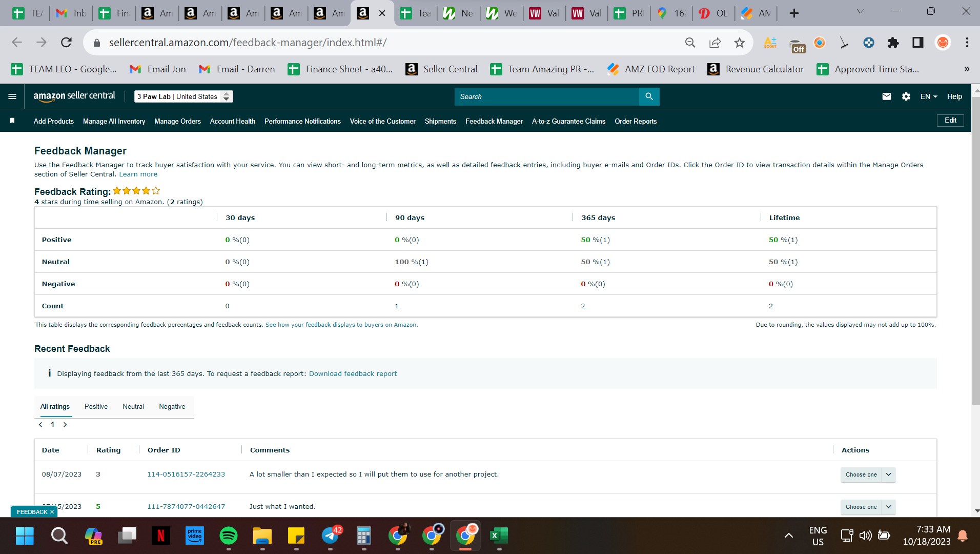Open File Explorer from the taskbar

coord(262,536)
